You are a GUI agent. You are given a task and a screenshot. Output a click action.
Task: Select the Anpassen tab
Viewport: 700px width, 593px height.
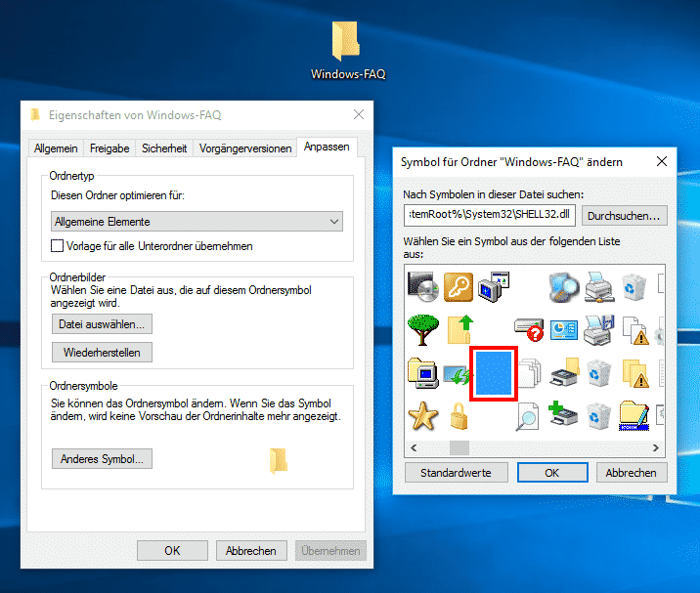(327, 147)
